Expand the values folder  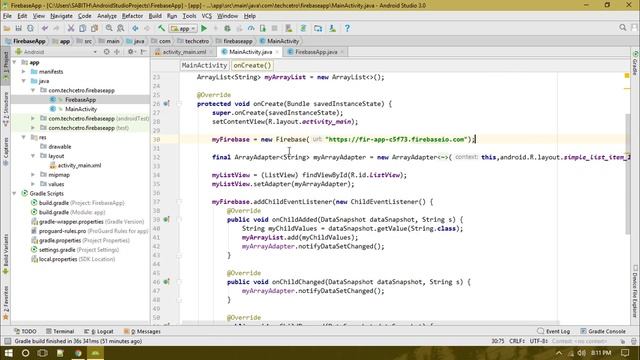coord(33,184)
